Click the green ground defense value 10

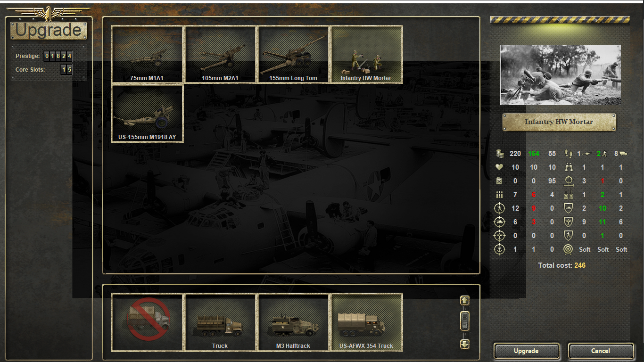(603, 208)
